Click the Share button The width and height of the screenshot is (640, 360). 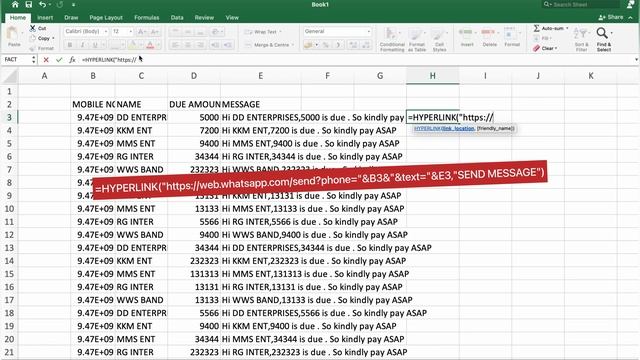point(611,17)
